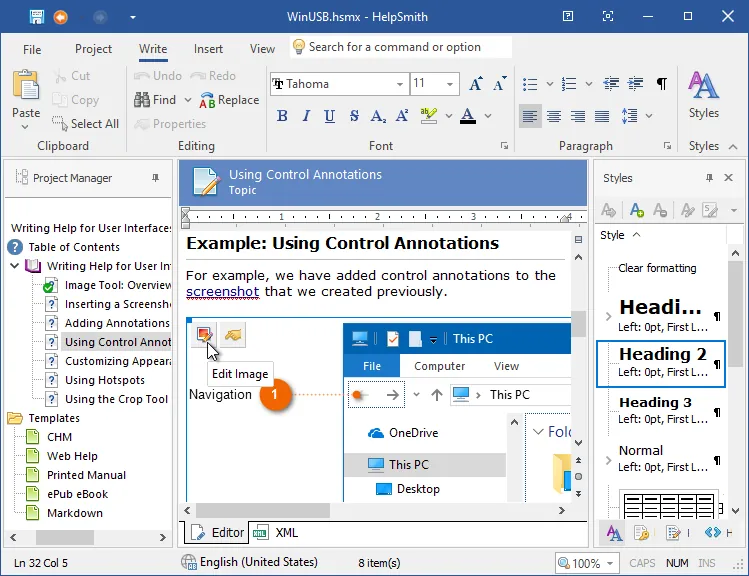Click the font color icon
The image size is (749, 576).
468,116
